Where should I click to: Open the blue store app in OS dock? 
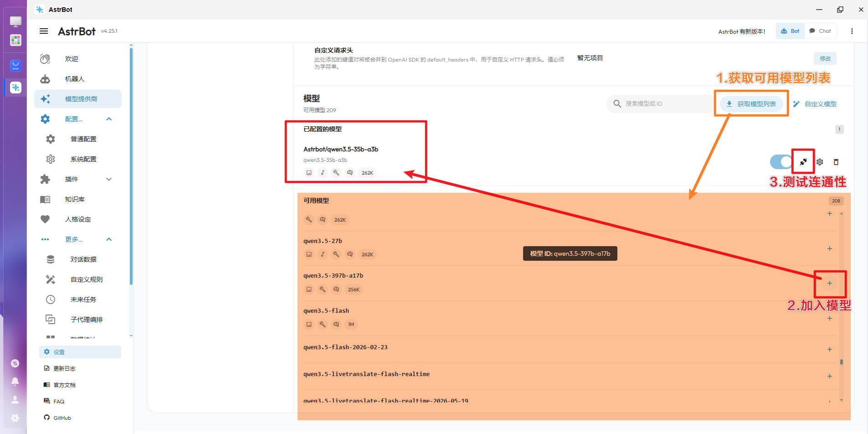15,66
